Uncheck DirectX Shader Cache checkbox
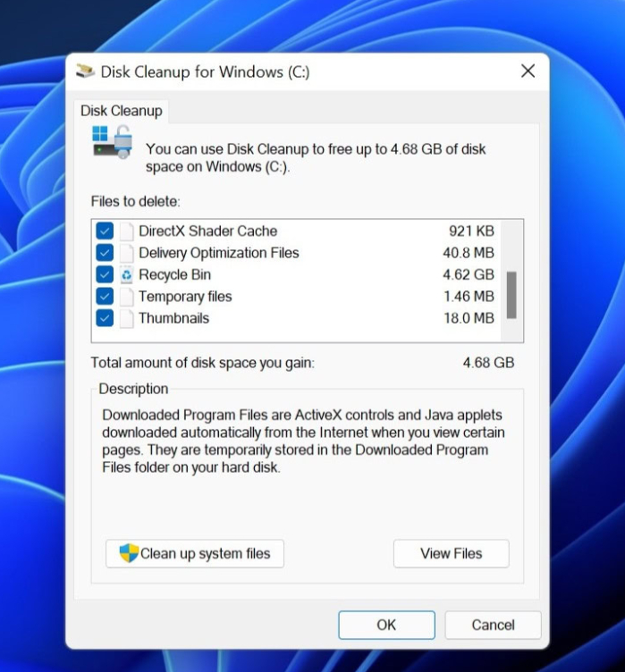The height and width of the screenshot is (672, 625). 105,231
